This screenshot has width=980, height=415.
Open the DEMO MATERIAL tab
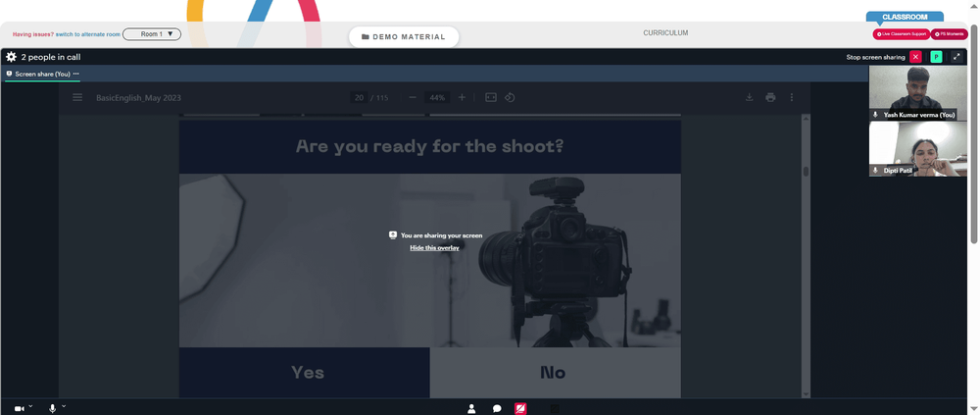click(x=404, y=37)
